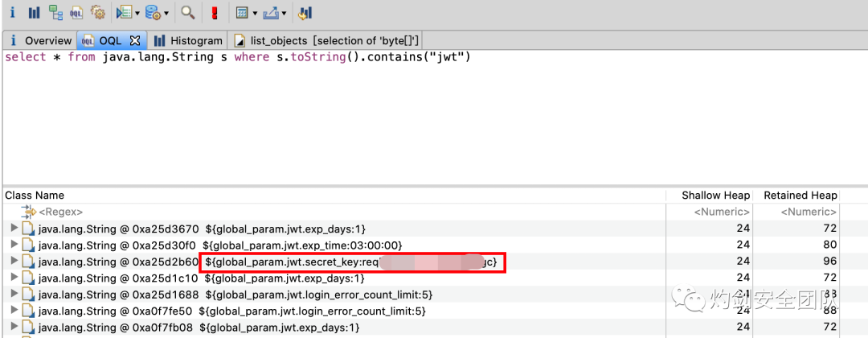Switch to the list_objects selection of byte[] tab

coord(326,40)
